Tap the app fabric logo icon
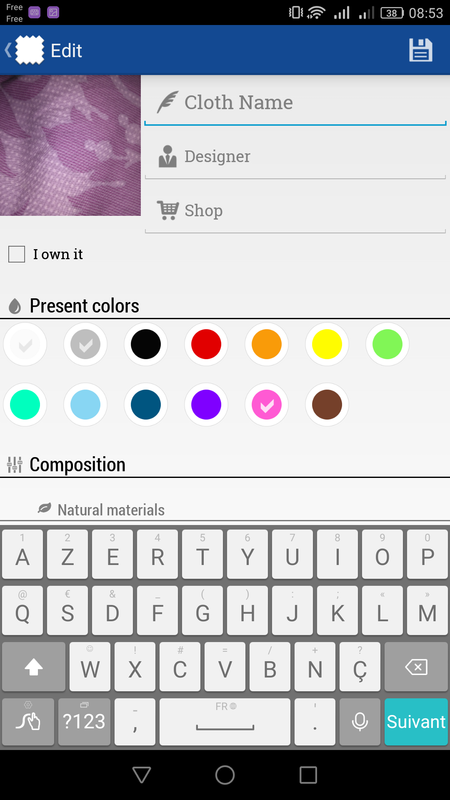The width and height of the screenshot is (450, 800). tap(30, 50)
